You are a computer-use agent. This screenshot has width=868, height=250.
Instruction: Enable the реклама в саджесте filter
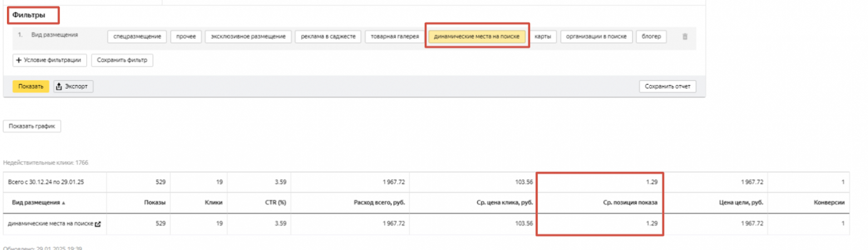(x=328, y=37)
